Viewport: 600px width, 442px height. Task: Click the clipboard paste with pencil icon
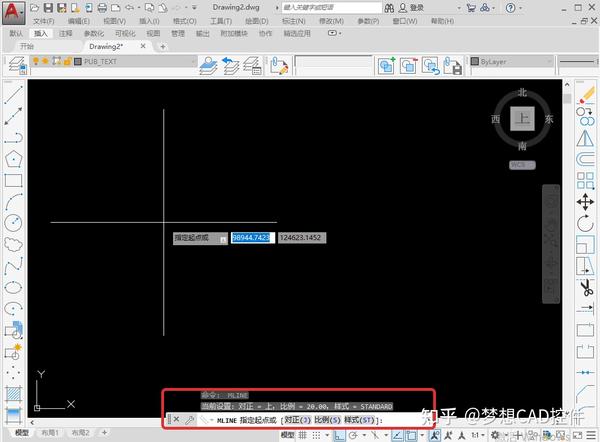pos(279,65)
